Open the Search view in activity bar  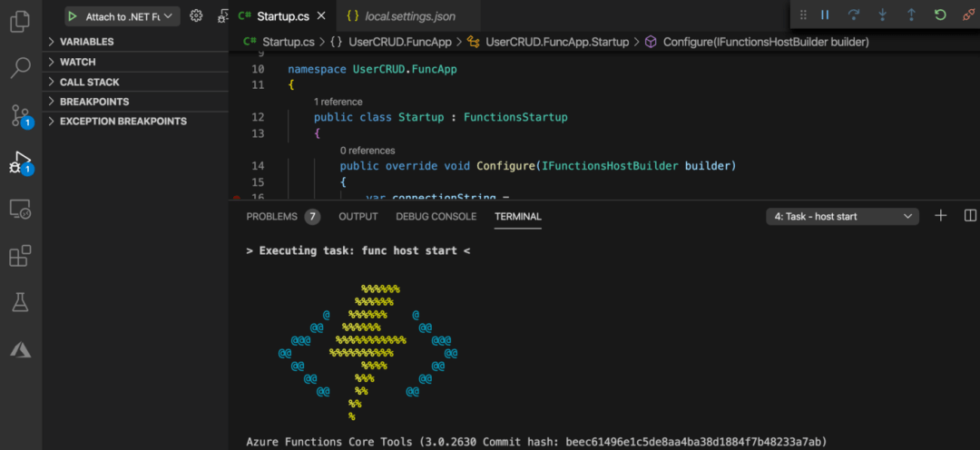21,67
